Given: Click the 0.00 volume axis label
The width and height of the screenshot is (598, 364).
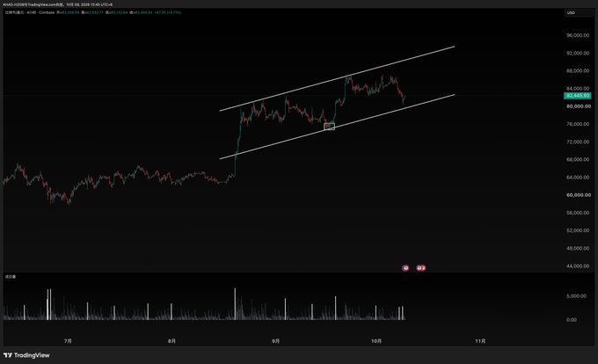Looking at the screenshot, I should click(572, 320).
